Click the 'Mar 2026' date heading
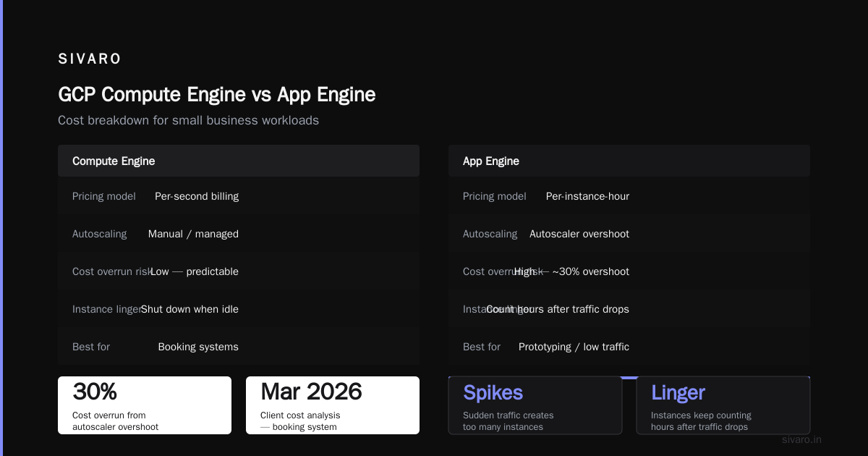The image size is (868, 456). coord(311,392)
